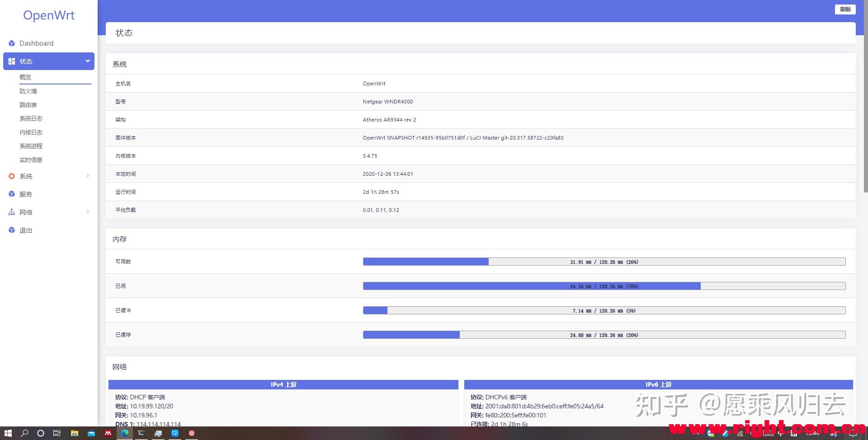868x440 pixels.
Task: Click the 状态 page title
Action: [x=124, y=33]
